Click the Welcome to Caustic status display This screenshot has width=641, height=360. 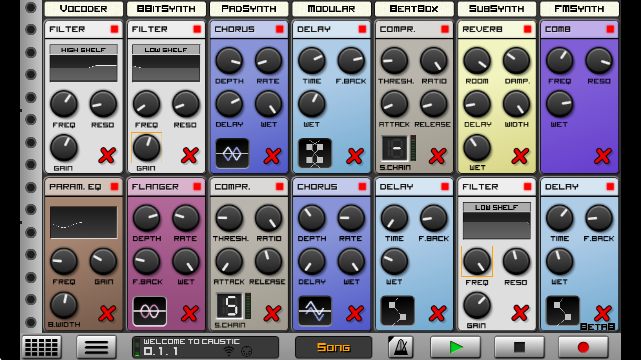point(205,347)
